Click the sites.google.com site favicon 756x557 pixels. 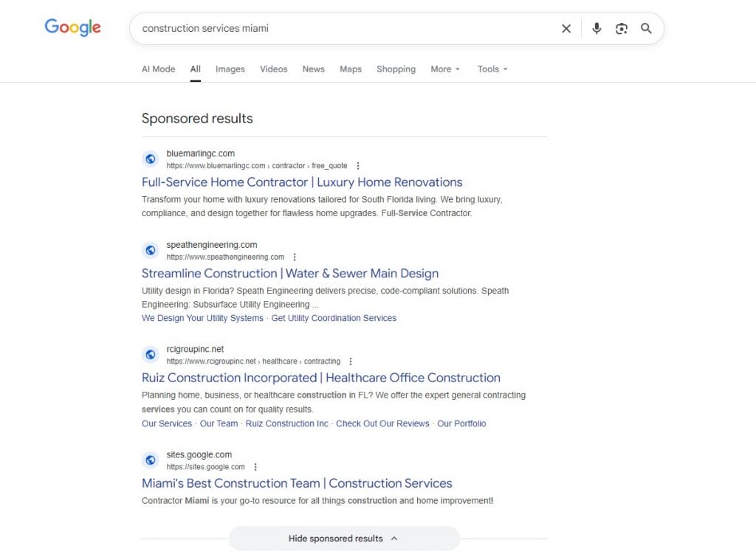pyautogui.click(x=151, y=460)
